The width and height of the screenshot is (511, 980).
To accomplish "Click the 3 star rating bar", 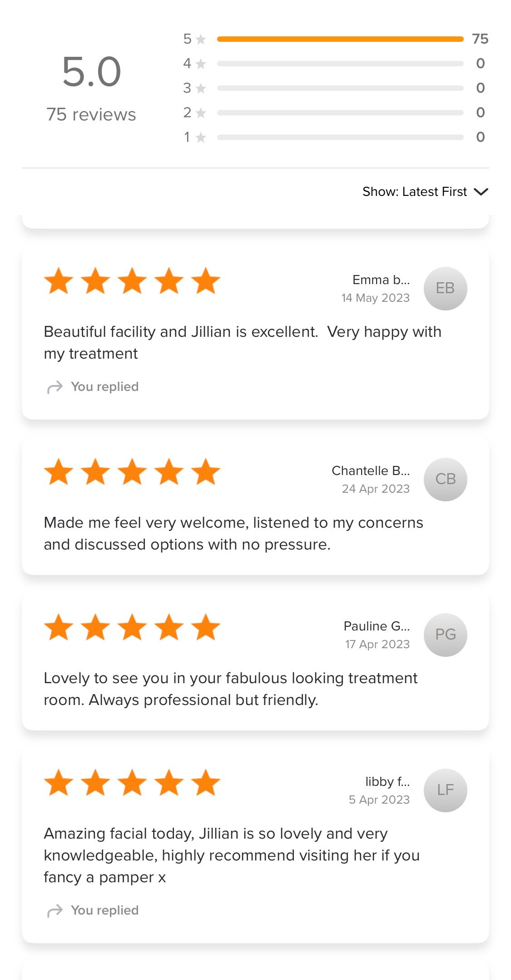I will [x=340, y=88].
